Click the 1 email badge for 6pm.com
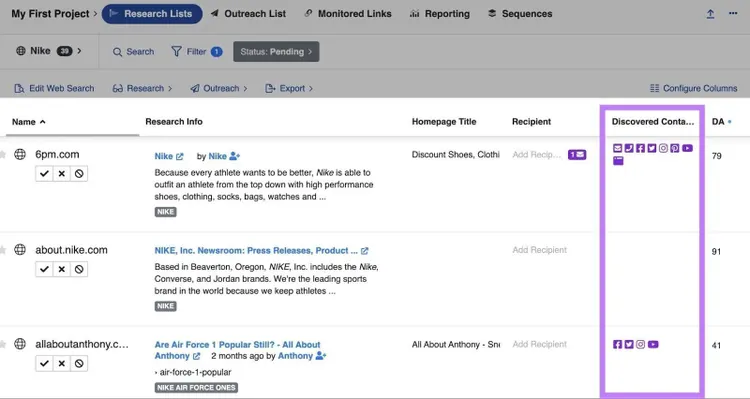 point(577,155)
